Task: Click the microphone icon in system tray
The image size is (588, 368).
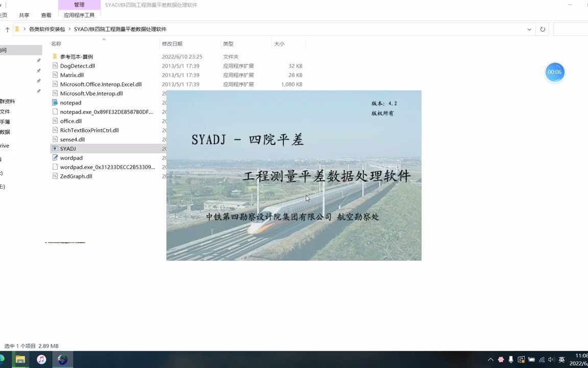Action: 510,359
